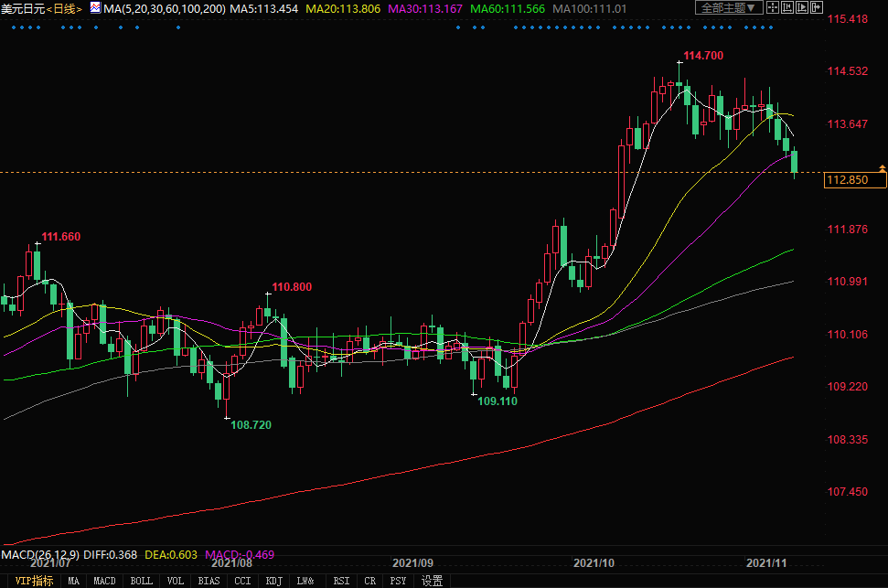Click the 112.850 current price label
The width and height of the screenshot is (888, 588).
855,180
